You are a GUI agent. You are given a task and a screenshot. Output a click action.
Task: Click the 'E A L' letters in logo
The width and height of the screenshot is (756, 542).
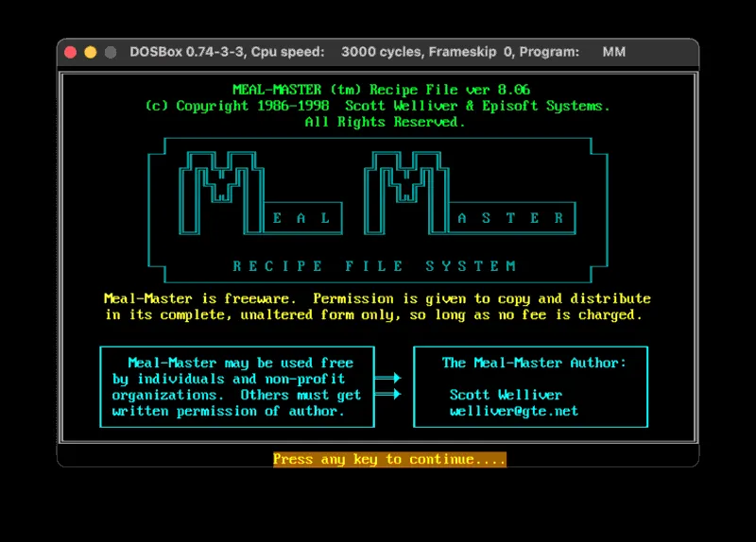301,218
